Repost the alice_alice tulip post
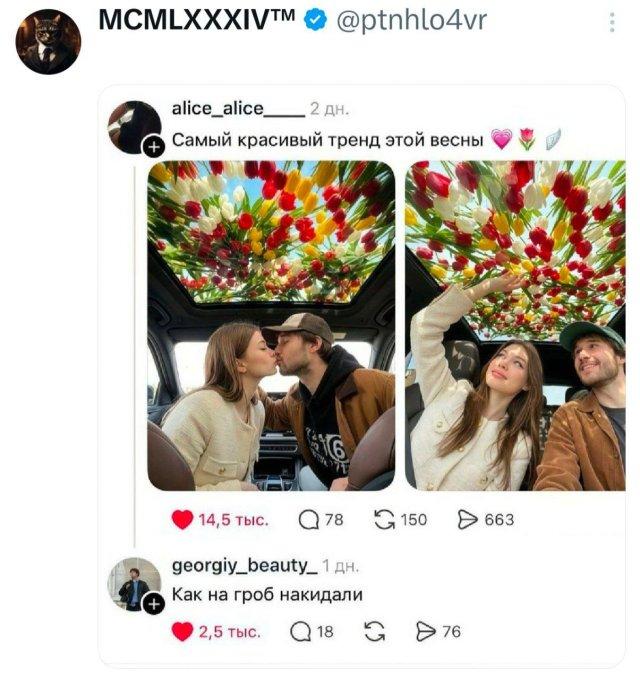 (383, 519)
